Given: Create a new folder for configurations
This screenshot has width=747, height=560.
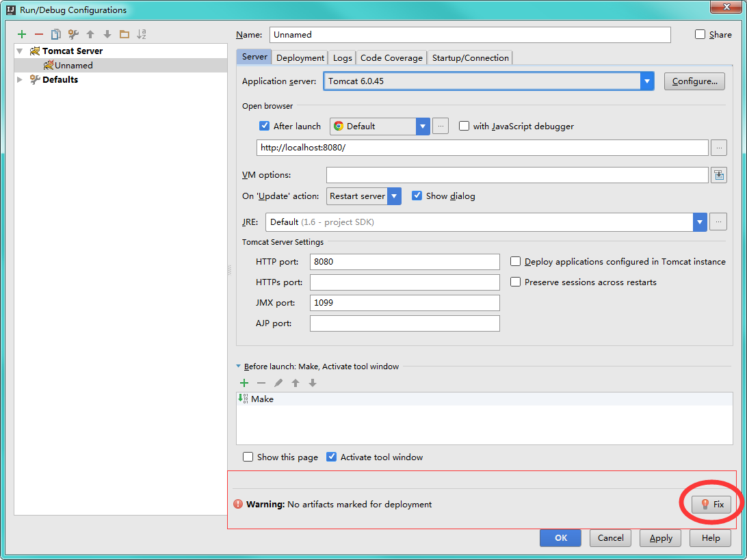Looking at the screenshot, I should [x=124, y=34].
